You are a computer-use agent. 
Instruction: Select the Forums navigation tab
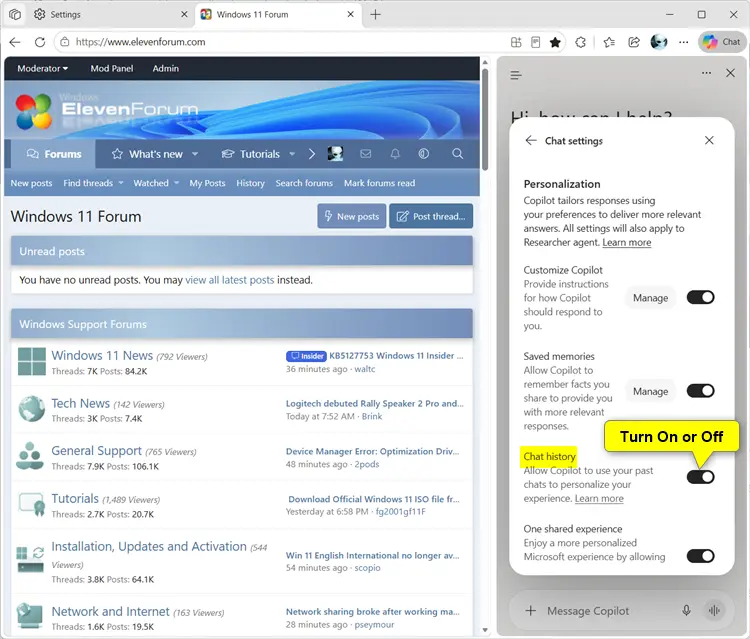(54, 154)
